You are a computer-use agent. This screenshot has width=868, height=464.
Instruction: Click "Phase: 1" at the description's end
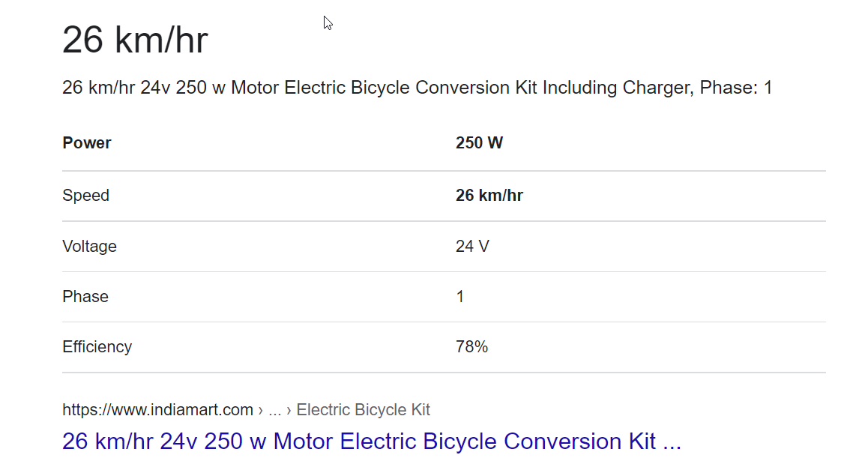[736, 88]
